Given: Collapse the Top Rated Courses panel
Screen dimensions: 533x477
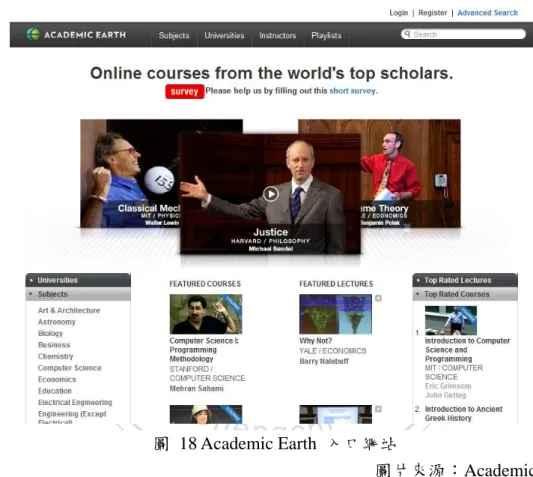Looking at the screenshot, I should (465, 294).
